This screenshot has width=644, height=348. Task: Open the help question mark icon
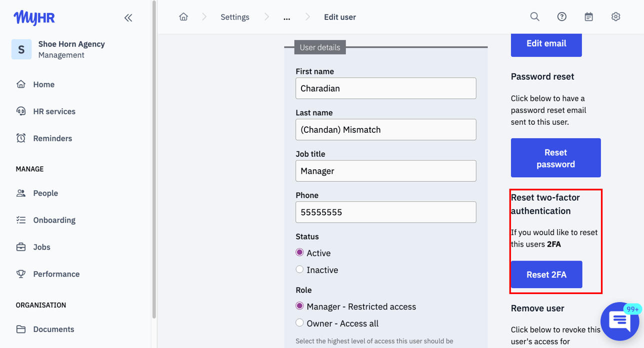[x=561, y=16]
